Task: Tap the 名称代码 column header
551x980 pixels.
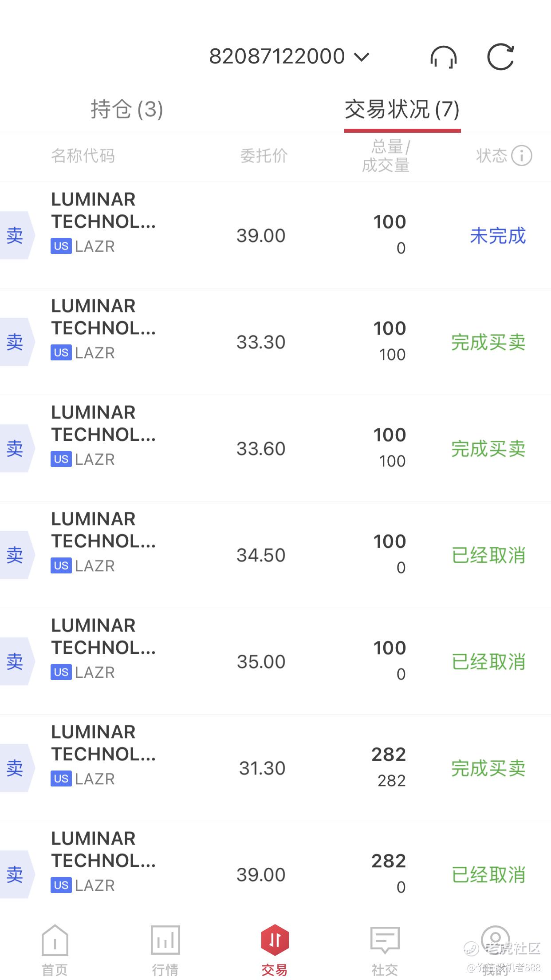Action: tap(83, 156)
